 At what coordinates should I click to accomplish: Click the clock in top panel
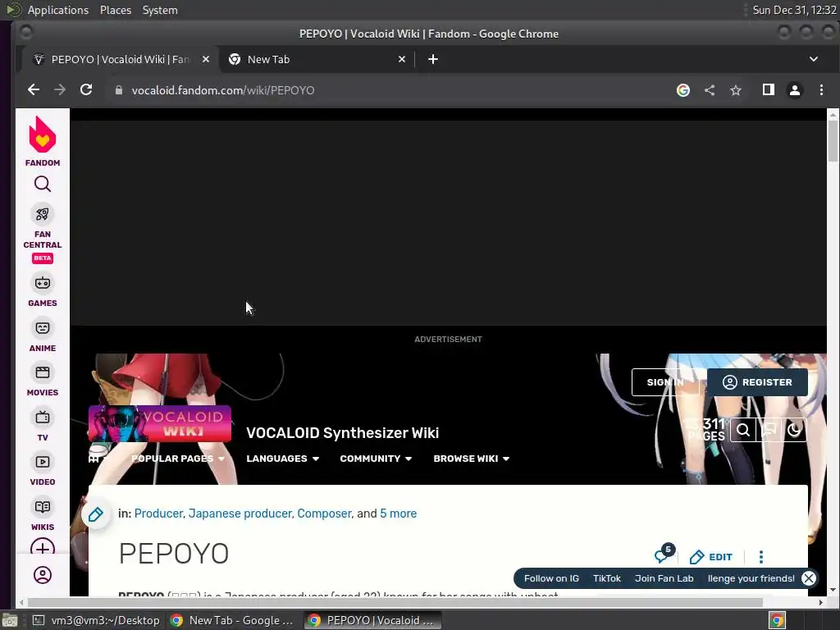(794, 10)
